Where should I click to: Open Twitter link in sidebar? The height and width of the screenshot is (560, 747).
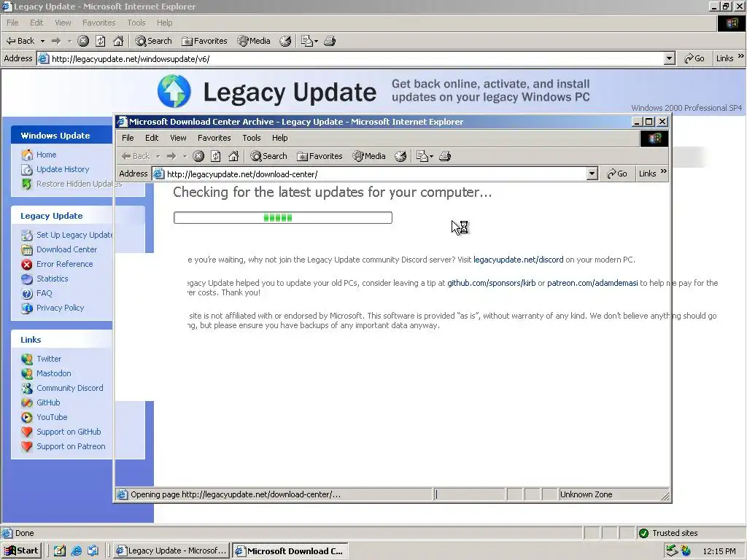pyautogui.click(x=49, y=359)
